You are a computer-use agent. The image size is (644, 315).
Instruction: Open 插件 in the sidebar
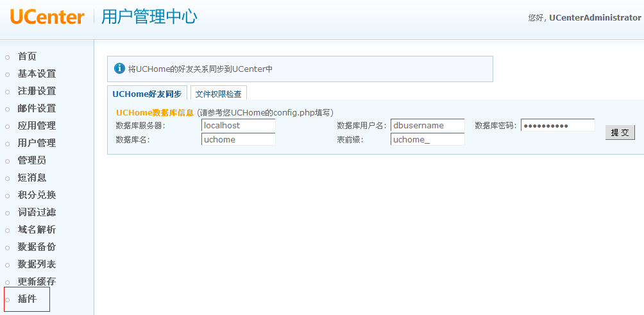[x=27, y=299]
